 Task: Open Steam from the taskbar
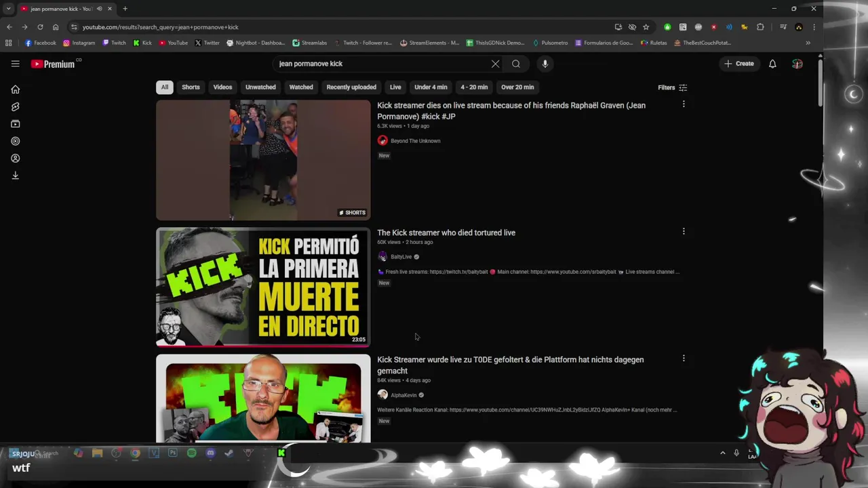coord(229,453)
